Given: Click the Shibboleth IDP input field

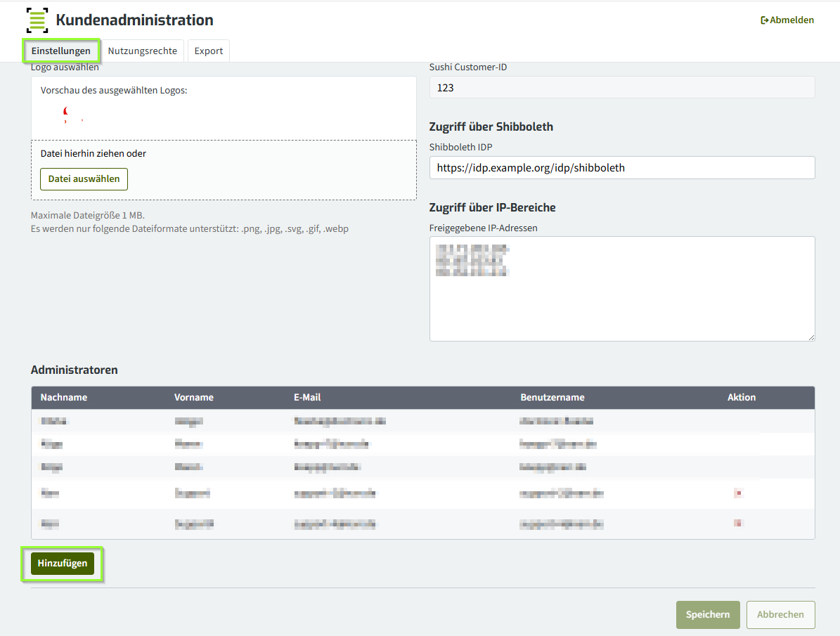Looking at the screenshot, I should 622,168.
